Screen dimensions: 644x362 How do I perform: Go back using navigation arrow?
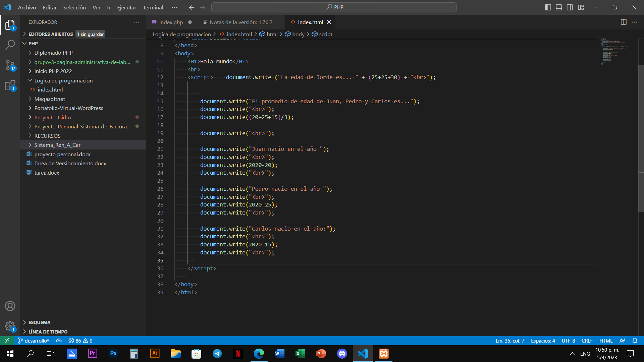(x=192, y=7)
